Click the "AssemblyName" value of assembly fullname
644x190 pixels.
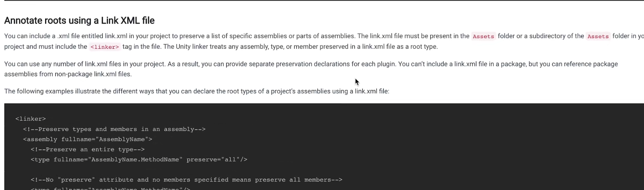[122, 139]
